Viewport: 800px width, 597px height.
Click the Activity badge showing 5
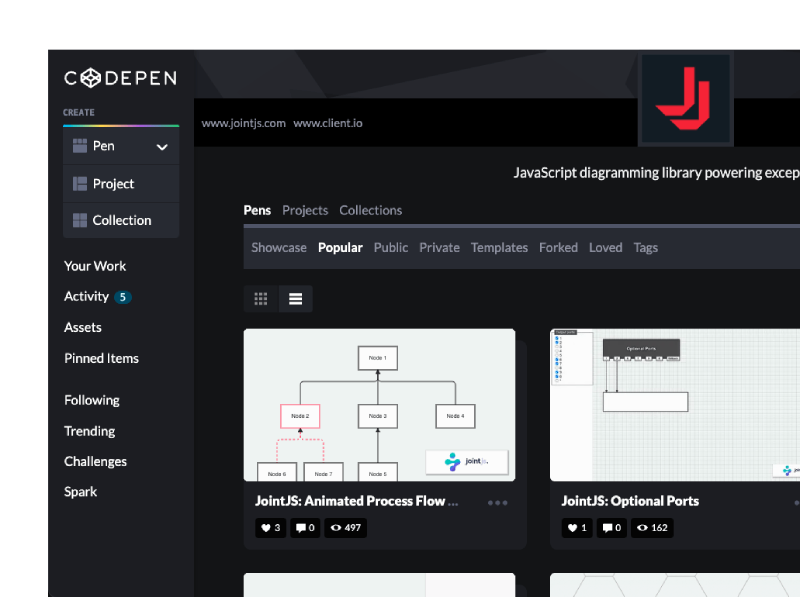point(124,296)
